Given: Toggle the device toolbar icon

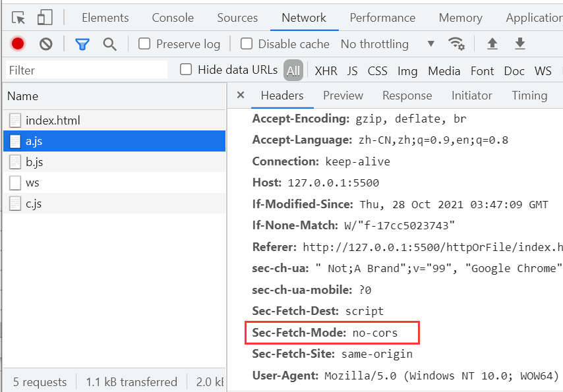Looking at the screenshot, I should tap(44, 17).
